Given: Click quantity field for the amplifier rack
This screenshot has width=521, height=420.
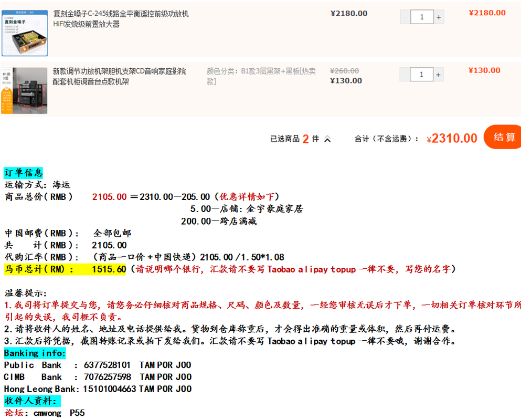Looking at the screenshot, I should [x=422, y=75].
